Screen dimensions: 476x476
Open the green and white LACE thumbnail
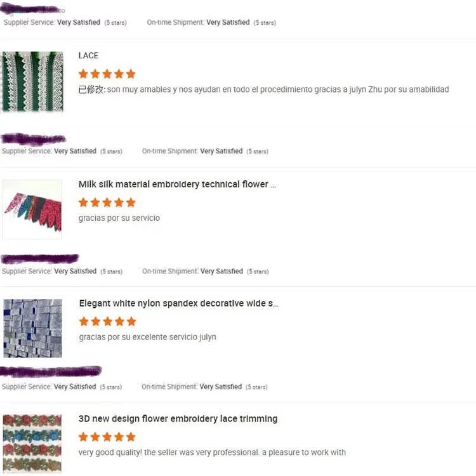point(32,82)
